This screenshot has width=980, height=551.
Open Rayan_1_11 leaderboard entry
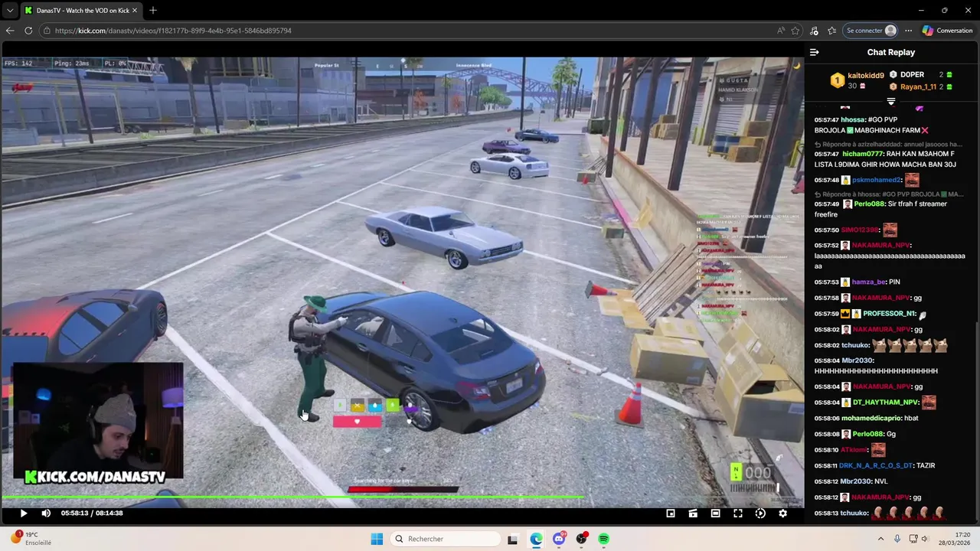pyautogui.click(x=918, y=86)
